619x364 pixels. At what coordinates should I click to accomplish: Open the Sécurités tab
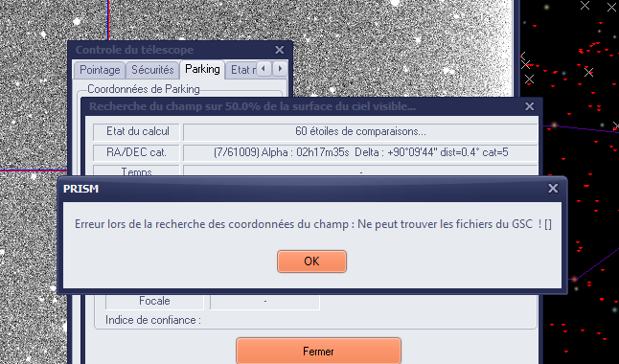pyautogui.click(x=152, y=70)
